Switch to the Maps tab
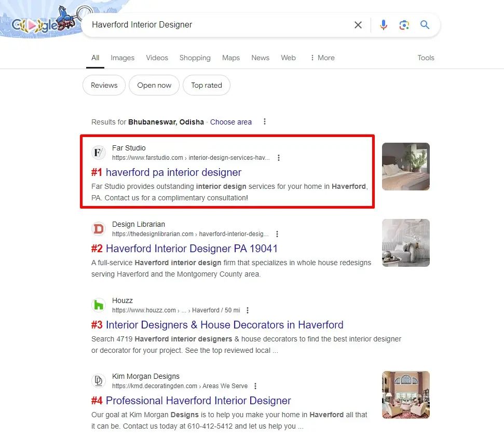Viewport: 504px width, 439px height. [x=231, y=58]
